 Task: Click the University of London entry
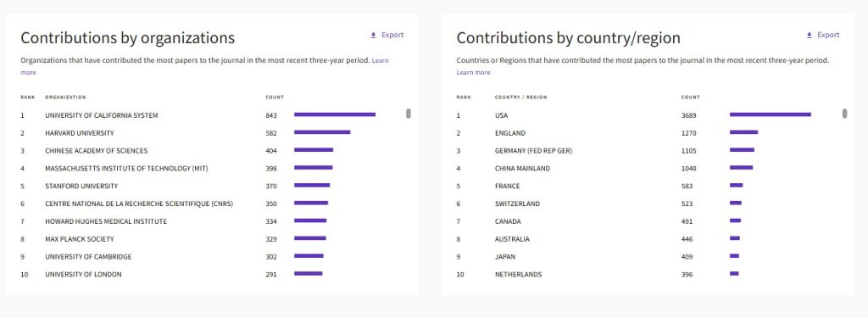click(x=84, y=274)
